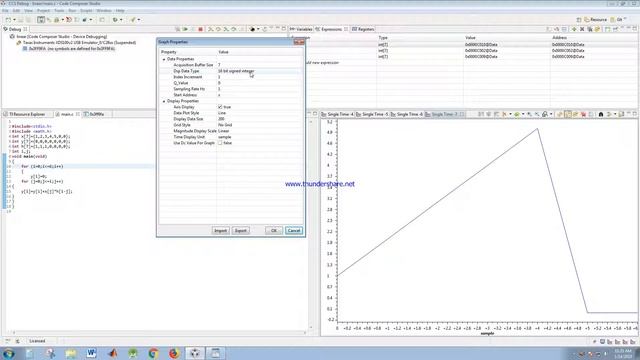Click the Import button in Graph Properties
Image resolution: width=640 pixels, height=360 pixels.
point(220,231)
